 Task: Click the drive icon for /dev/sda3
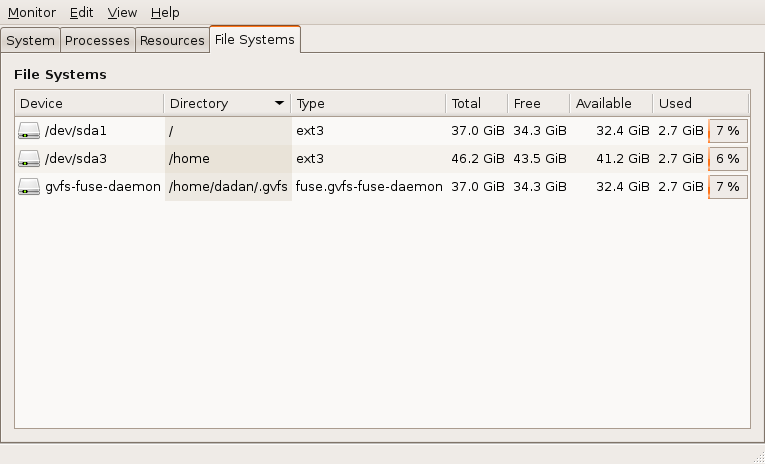coord(29,159)
